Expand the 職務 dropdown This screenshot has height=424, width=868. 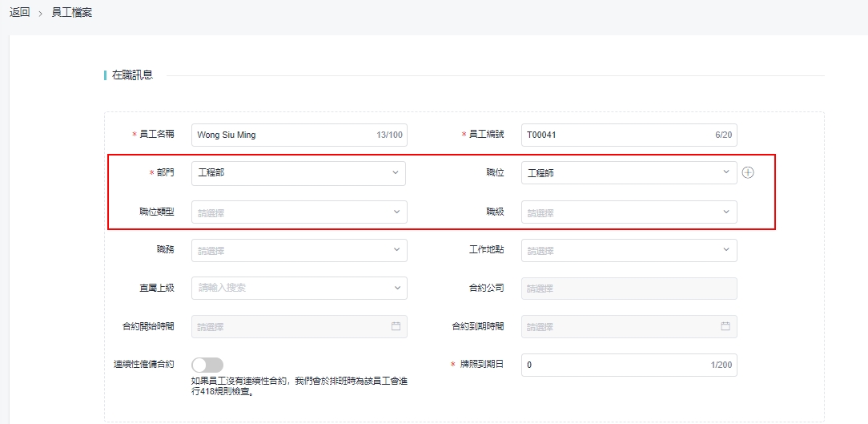click(x=299, y=250)
